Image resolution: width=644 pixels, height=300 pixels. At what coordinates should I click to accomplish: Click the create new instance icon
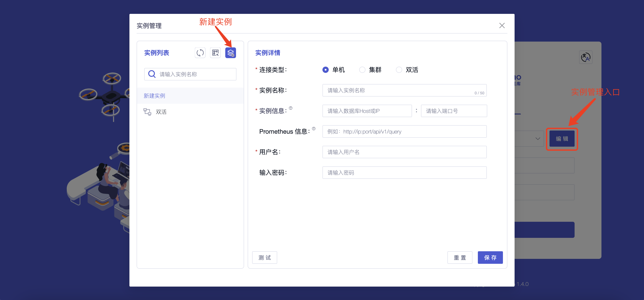coord(230,53)
